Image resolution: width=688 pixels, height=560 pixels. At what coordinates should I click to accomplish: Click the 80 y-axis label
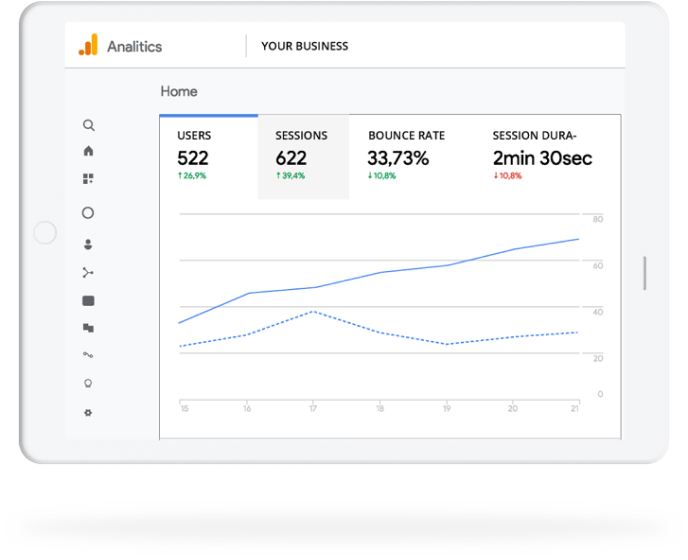pos(598,219)
